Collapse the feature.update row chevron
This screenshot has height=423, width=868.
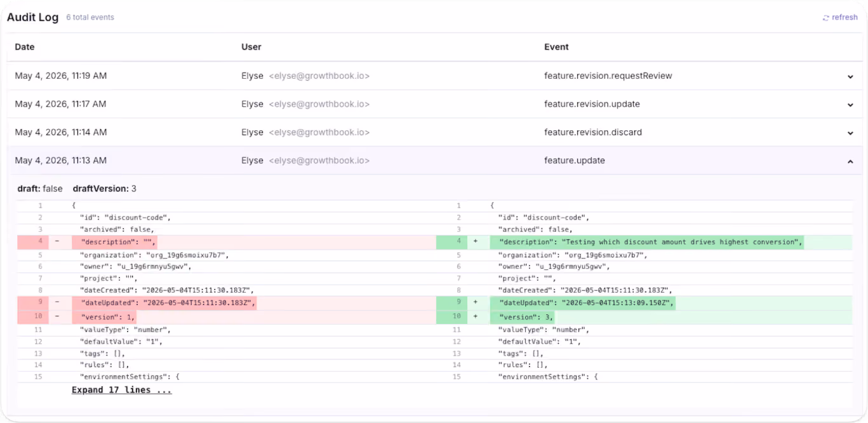click(x=850, y=161)
